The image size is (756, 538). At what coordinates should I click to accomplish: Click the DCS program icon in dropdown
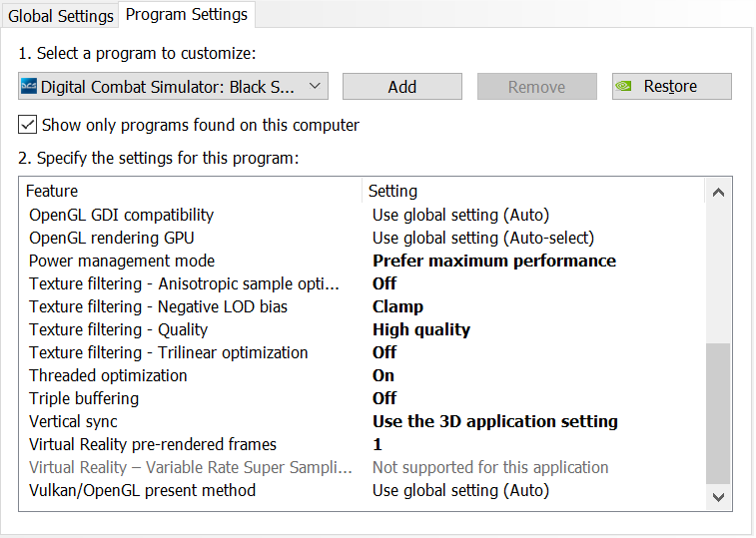coord(29,86)
